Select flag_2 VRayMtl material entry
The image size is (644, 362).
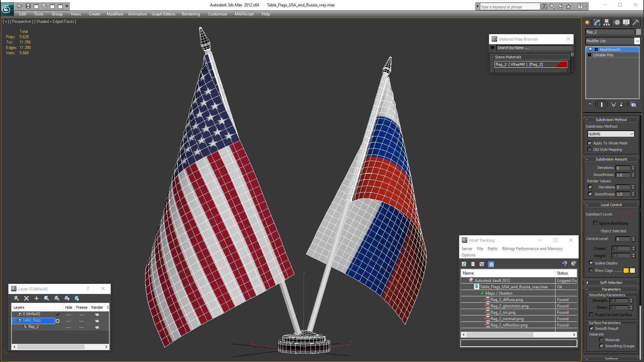(x=531, y=64)
